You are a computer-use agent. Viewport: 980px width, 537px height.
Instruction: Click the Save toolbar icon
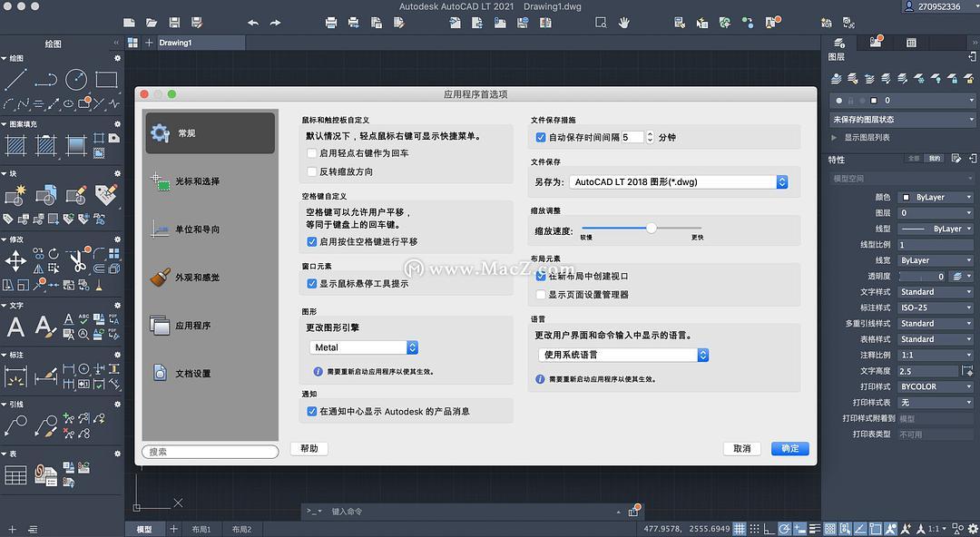(x=174, y=23)
